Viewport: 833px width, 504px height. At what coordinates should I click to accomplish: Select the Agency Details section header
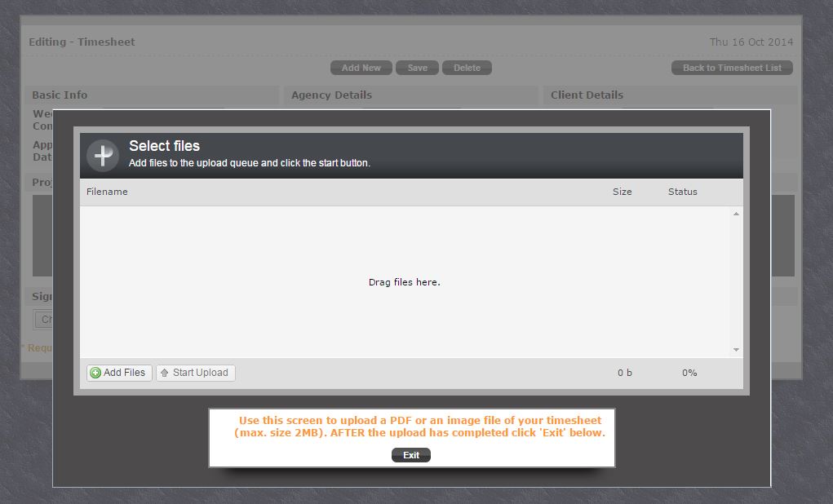[331, 95]
